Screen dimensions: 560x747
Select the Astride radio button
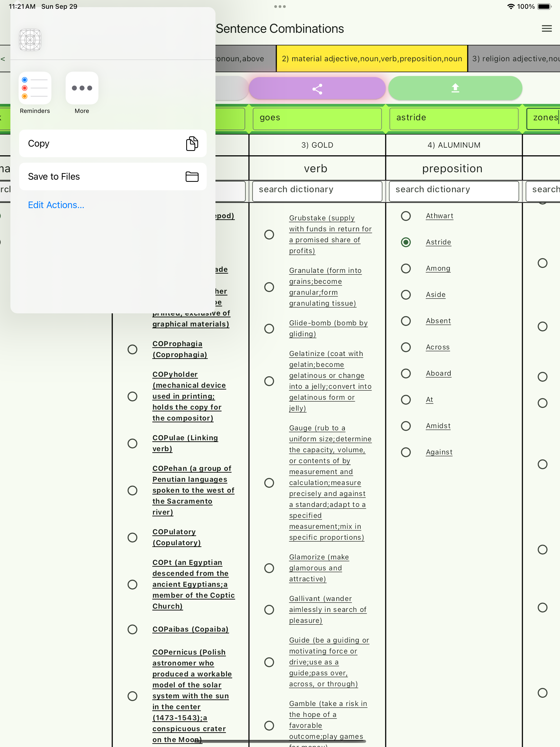(x=406, y=242)
